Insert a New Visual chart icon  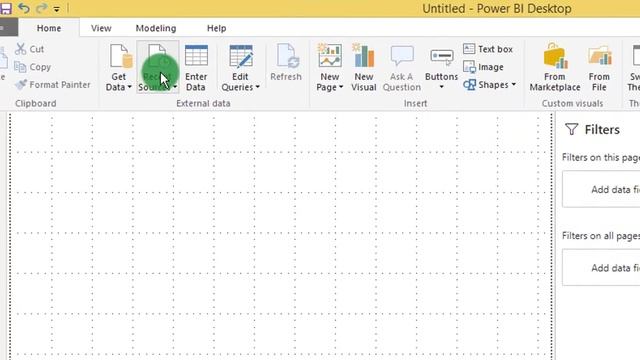coord(363,56)
